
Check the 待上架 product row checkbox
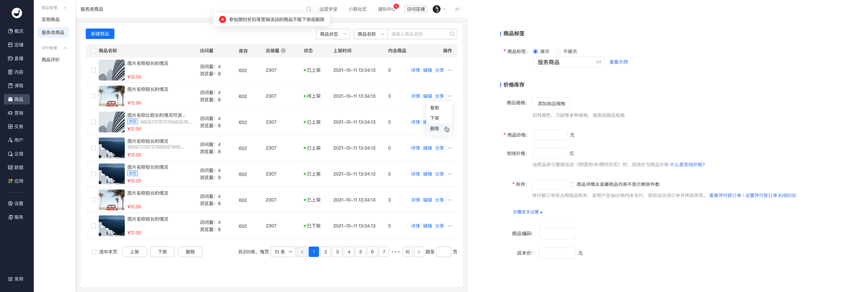94,96
